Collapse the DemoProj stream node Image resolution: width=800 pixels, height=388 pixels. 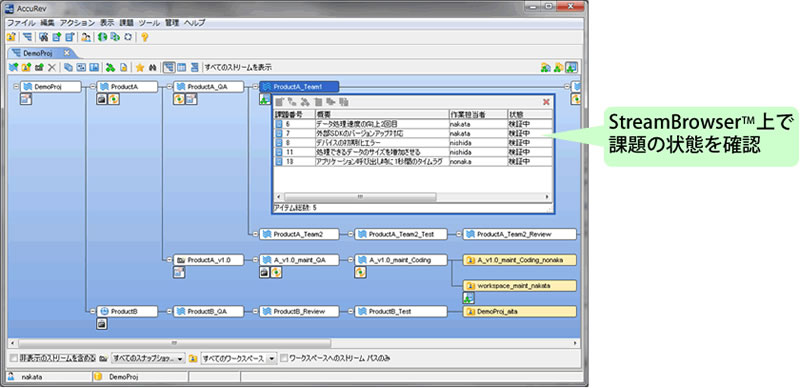tap(15, 87)
